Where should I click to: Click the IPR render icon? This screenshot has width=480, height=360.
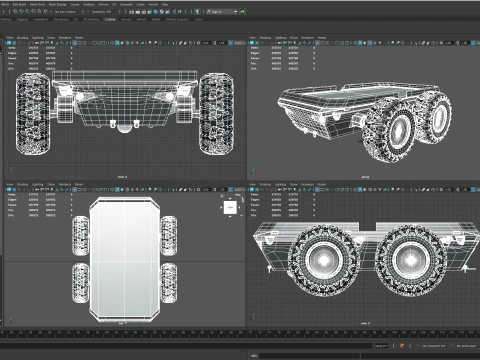[x=144, y=11]
